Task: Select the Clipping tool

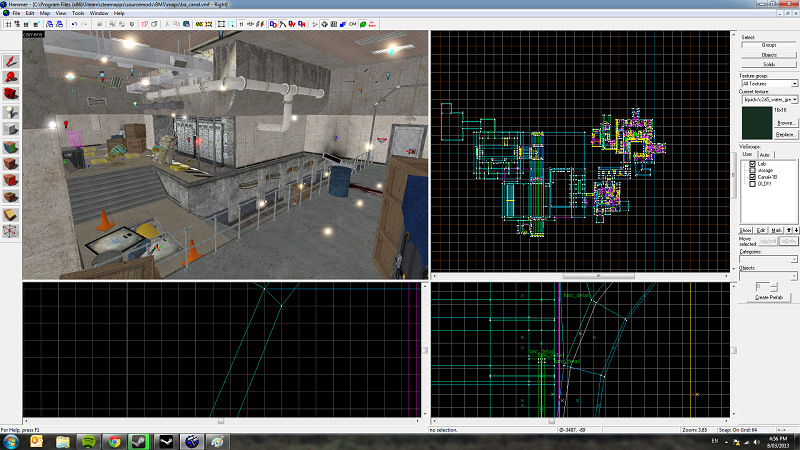Action: point(11,215)
